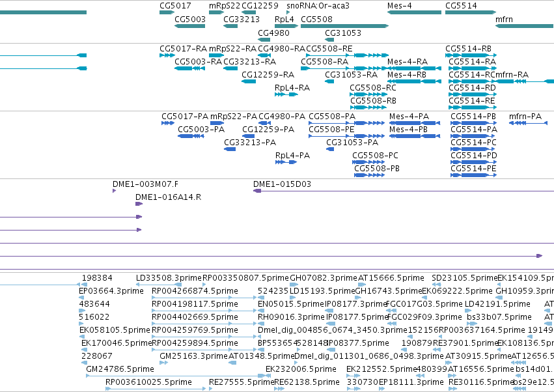This screenshot has width=554, height=392.
Task: Click the CG12259-PA protein label
Action: pos(268,130)
